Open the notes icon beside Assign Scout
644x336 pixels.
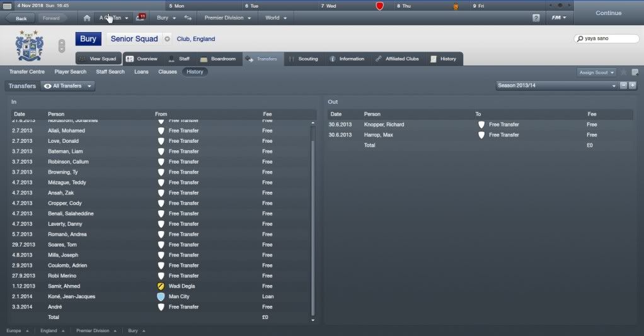click(635, 72)
